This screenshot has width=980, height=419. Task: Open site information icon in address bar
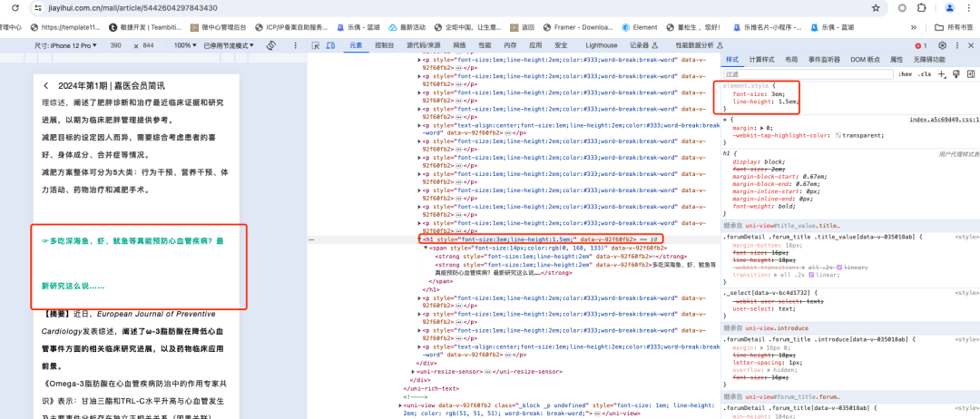coord(38,8)
